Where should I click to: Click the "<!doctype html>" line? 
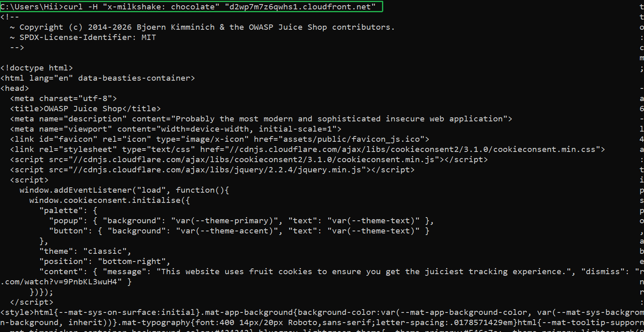(x=37, y=68)
